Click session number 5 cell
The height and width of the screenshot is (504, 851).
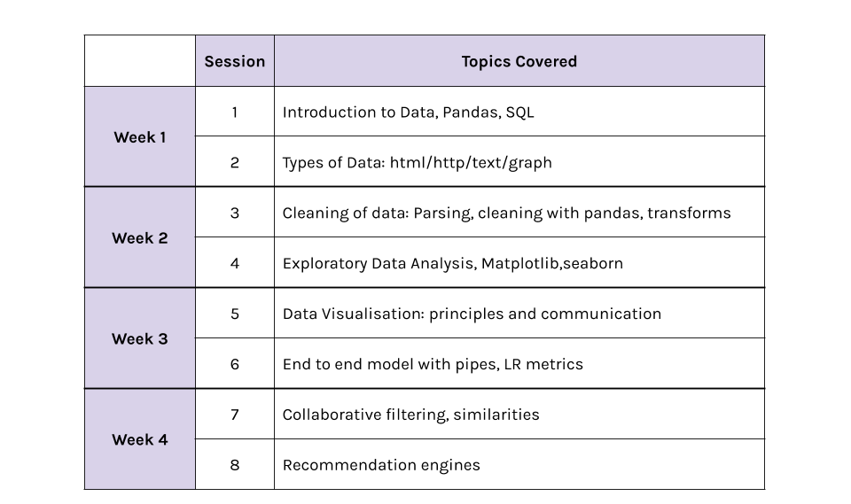click(234, 313)
